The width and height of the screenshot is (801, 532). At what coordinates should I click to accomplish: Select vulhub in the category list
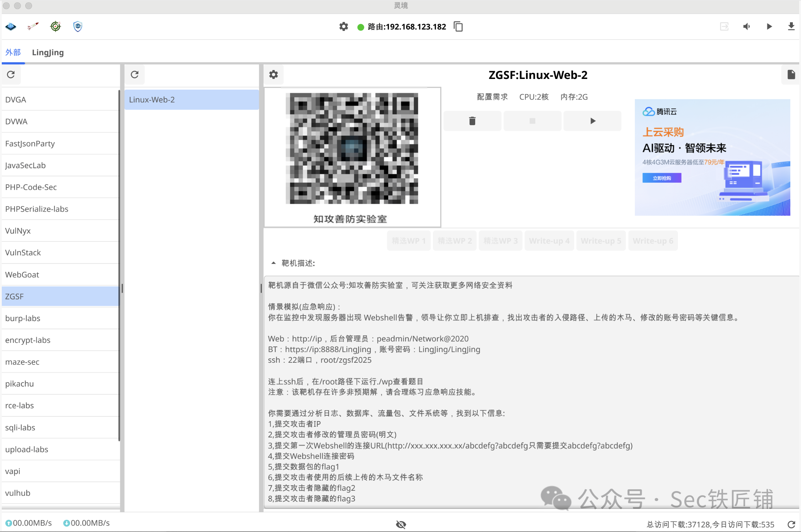[18, 493]
